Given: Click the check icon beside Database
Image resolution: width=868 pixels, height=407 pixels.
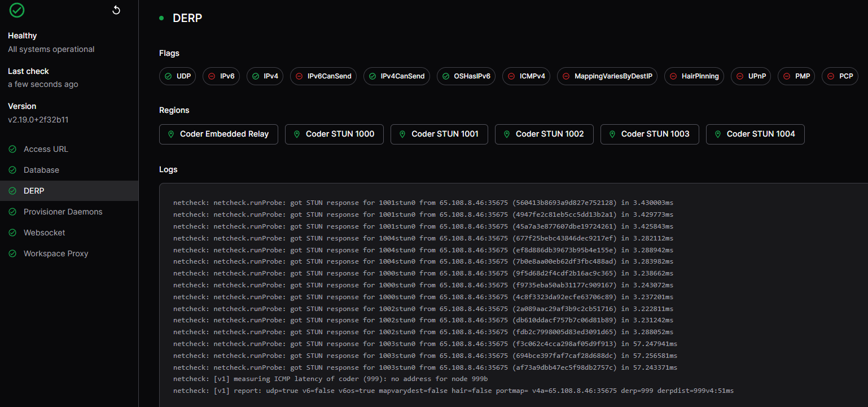Looking at the screenshot, I should [x=12, y=170].
